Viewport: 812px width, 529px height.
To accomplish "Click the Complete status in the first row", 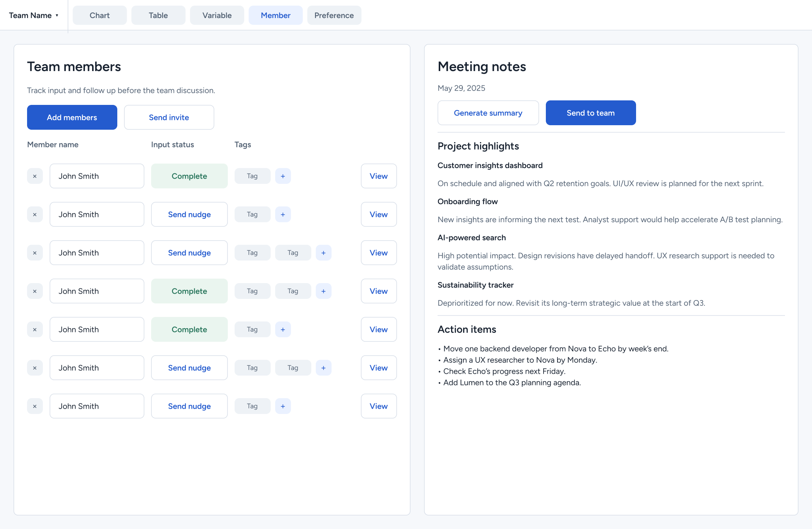I will pos(189,176).
